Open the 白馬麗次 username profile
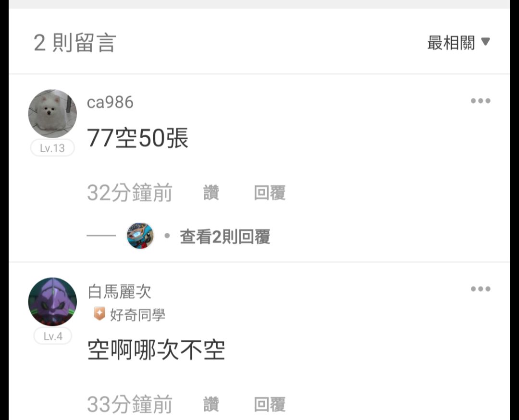This screenshot has height=420, width=519. point(120,291)
